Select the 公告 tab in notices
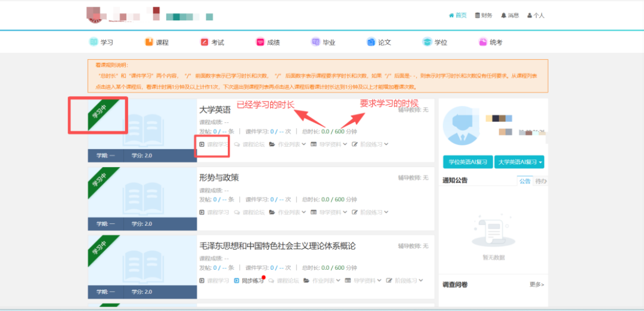Screen dimensions: 644x311 click(x=525, y=181)
